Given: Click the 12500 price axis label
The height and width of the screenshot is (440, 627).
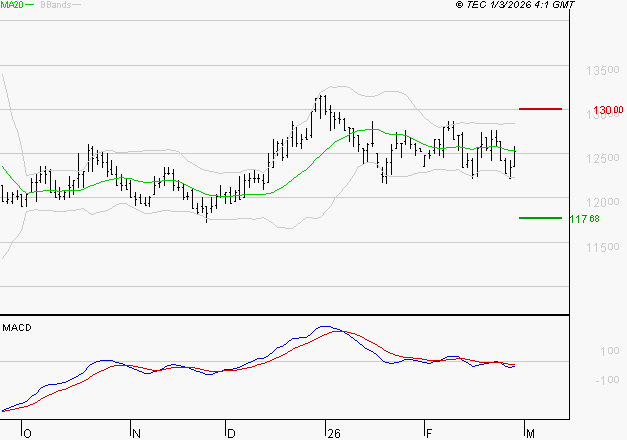Looking at the screenshot, I should point(603,158).
